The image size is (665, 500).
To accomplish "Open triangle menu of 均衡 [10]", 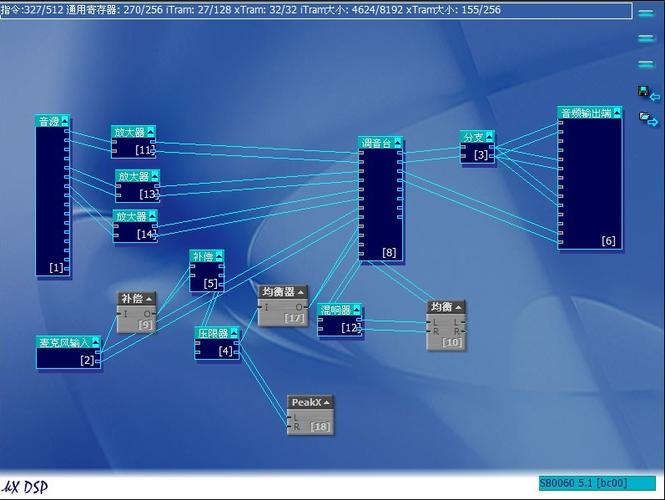I will [x=458, y=307].
